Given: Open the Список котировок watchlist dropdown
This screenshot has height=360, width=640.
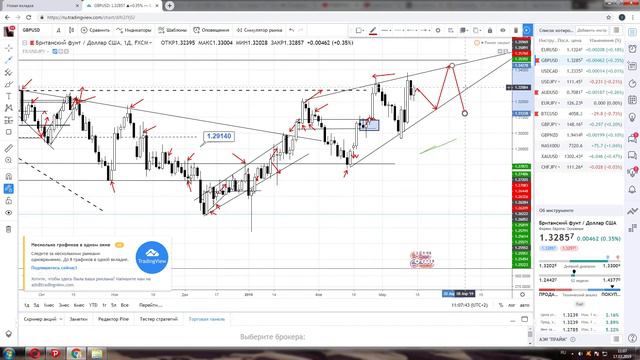Looking at the screenshot, I should coord(556,31).
